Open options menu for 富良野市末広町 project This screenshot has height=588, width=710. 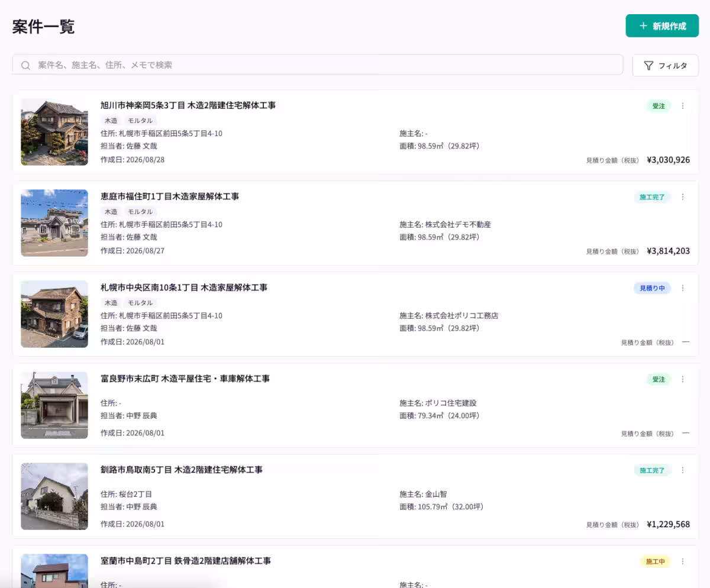[682, 379]
